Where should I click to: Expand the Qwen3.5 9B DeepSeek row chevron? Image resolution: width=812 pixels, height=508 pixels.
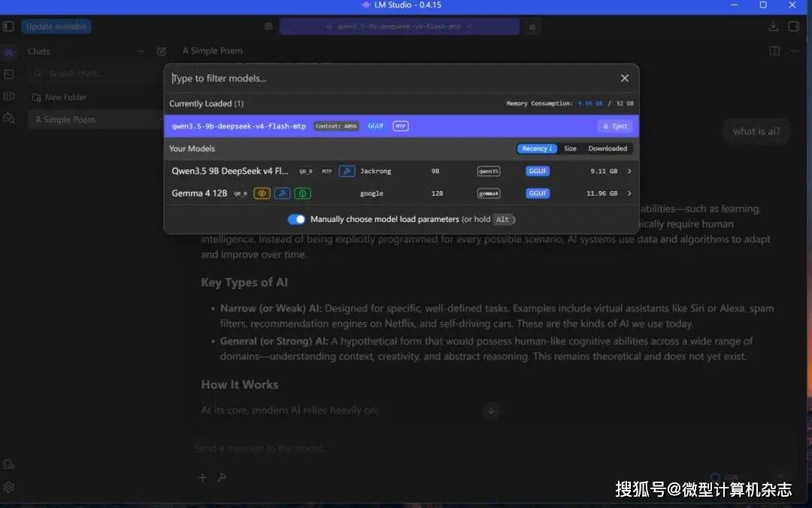coord(629,171)
